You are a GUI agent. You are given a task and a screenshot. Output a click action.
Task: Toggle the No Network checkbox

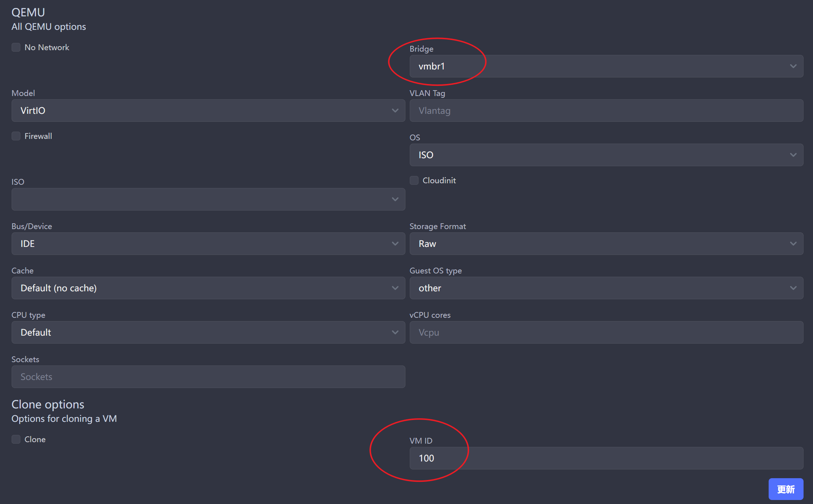[x=16, y=48]
